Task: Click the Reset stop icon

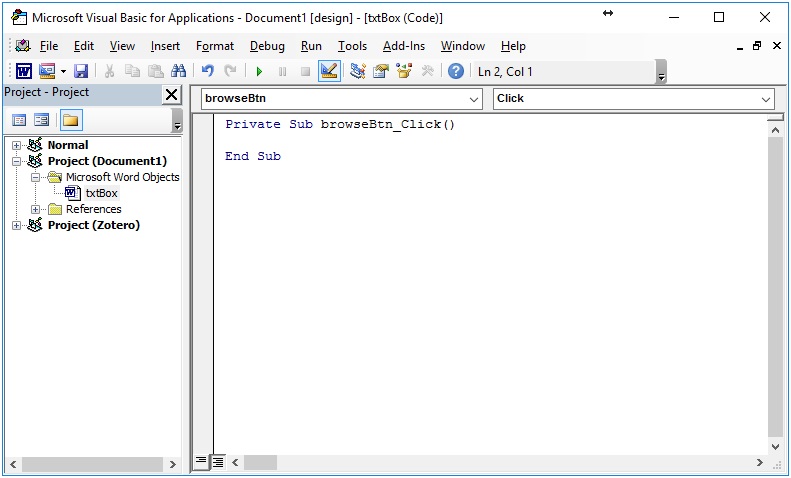Action: coord(305,72)
